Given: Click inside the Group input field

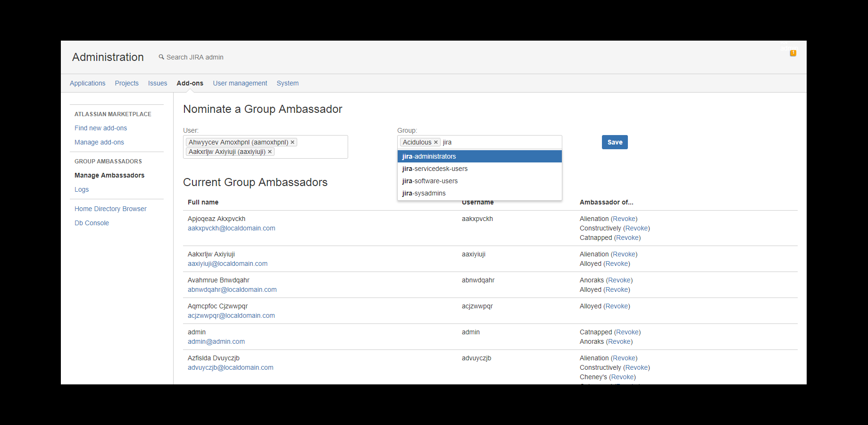Looking at the screenshot, I should (x=500, y=142).
